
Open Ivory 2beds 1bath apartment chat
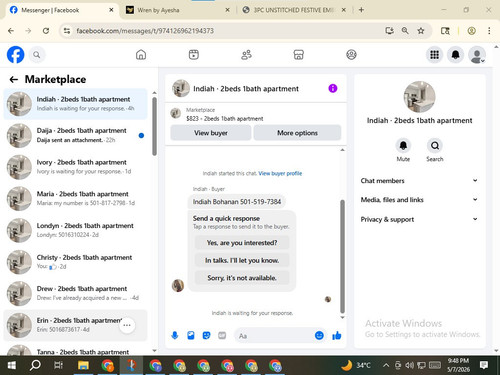click(75, 167)
